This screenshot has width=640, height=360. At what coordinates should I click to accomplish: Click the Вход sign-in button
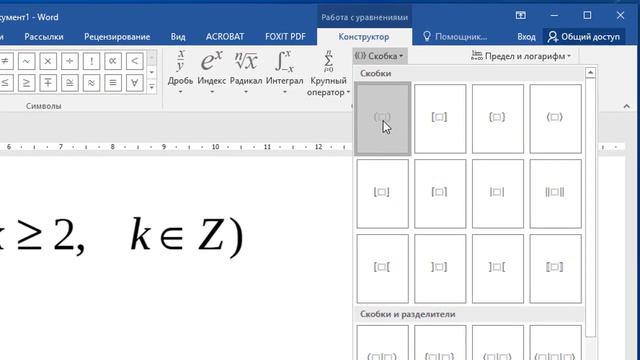point(526,37)
